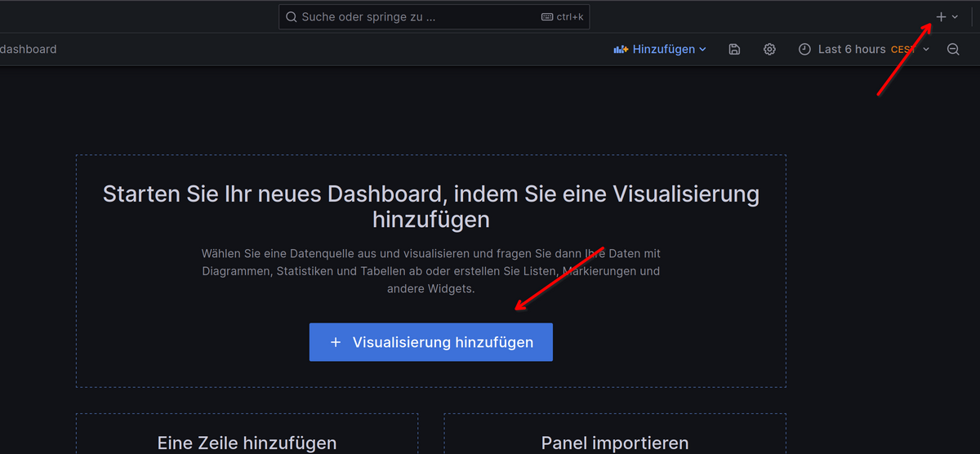Click the 'Panel importieren' heading
Screen dimensions: 980x454
(615, 443)
